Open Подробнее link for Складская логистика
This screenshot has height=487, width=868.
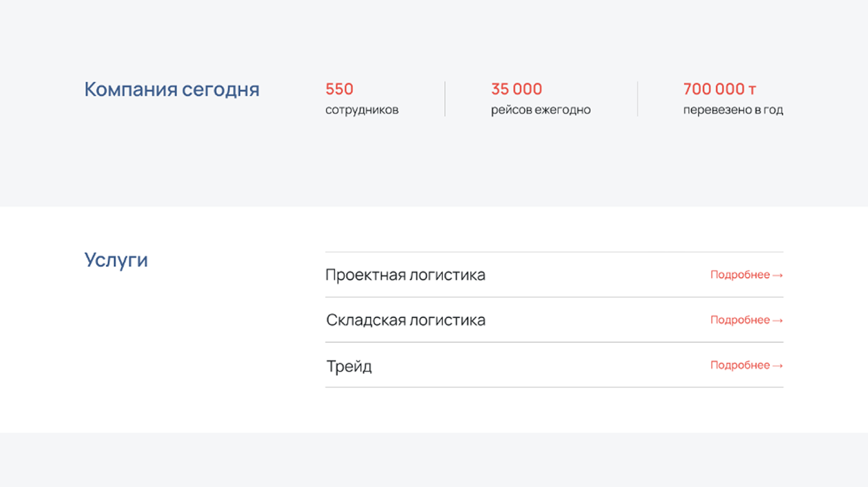740,320
